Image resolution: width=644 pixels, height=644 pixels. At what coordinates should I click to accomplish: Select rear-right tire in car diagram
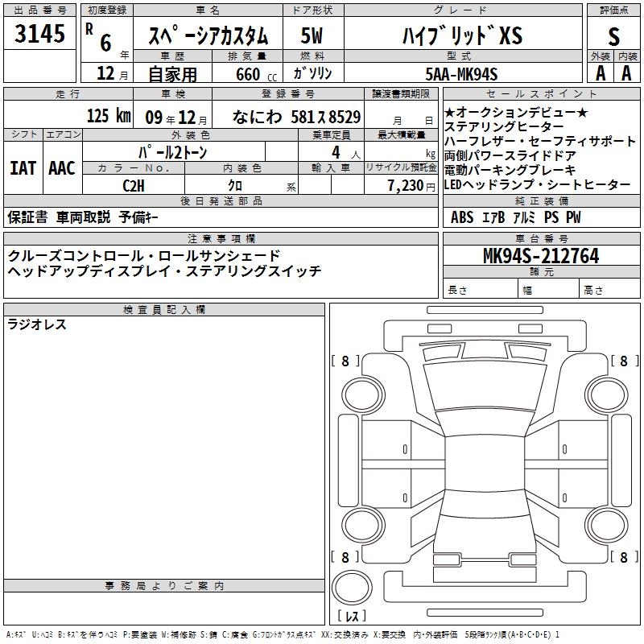point(606,525)
